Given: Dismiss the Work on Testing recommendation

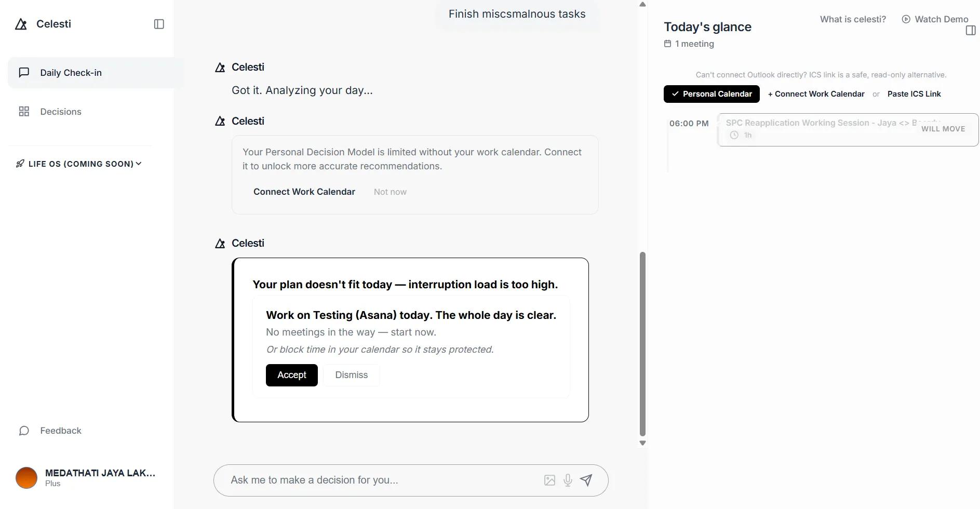Looking at the screenshot, I should (352, 375).
